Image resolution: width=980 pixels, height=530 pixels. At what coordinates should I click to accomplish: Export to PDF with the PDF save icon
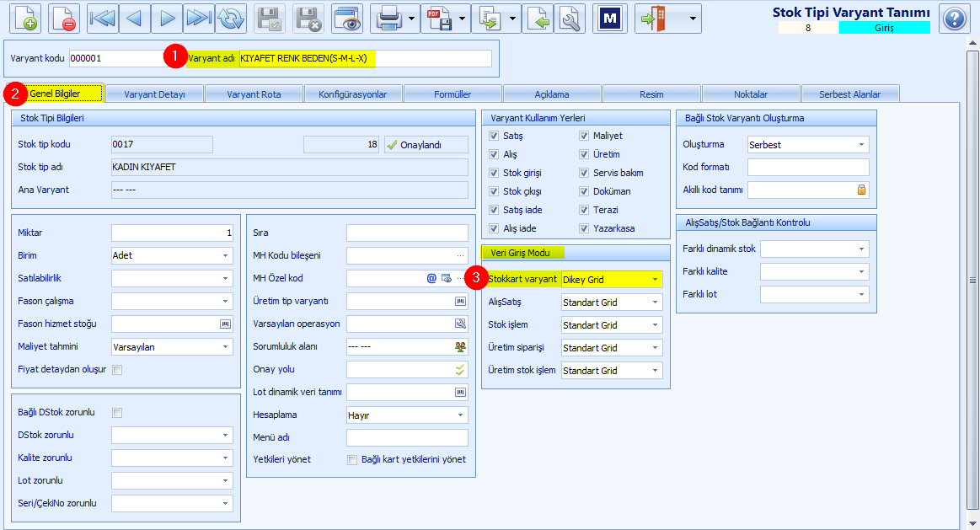point(440,19)
